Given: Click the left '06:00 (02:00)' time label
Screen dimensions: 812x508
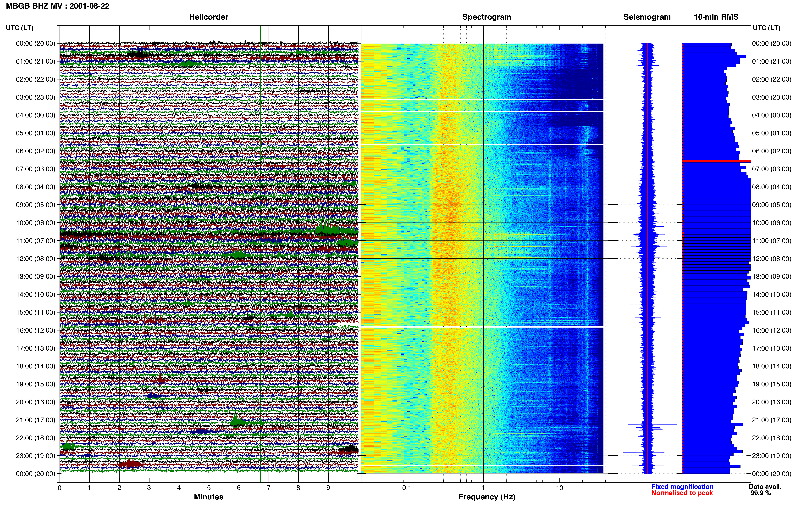Looking at the screenshot, I should pyautogui.click(x=36, y=151).
